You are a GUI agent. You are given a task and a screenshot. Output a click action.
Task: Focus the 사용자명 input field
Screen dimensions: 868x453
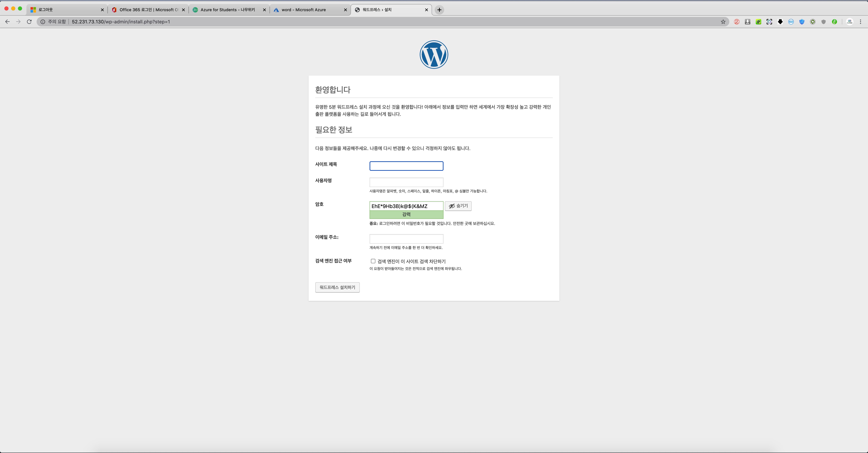(406, 182)
